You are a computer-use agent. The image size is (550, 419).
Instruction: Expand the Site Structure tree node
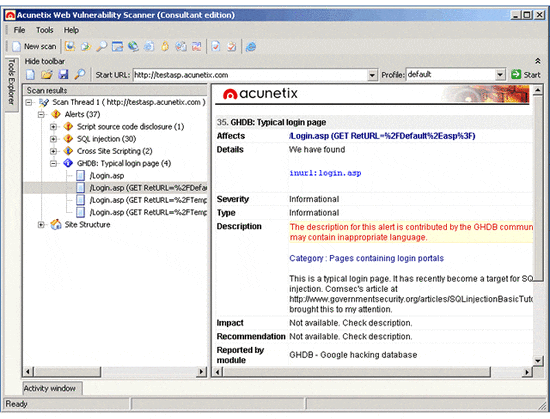click(41, 225)
